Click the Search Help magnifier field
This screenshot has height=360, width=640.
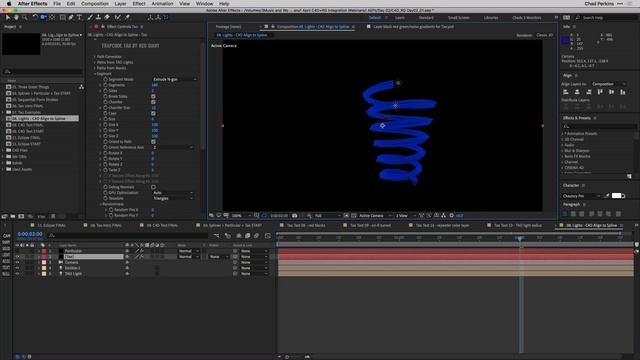(606, 18)
